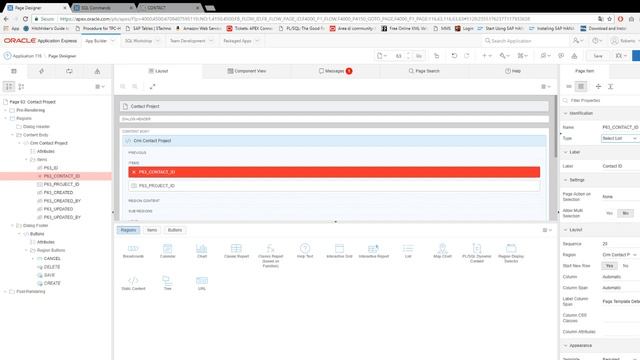
Task: Click Collapse All property groups icon
Action: (x=598, y=87)
